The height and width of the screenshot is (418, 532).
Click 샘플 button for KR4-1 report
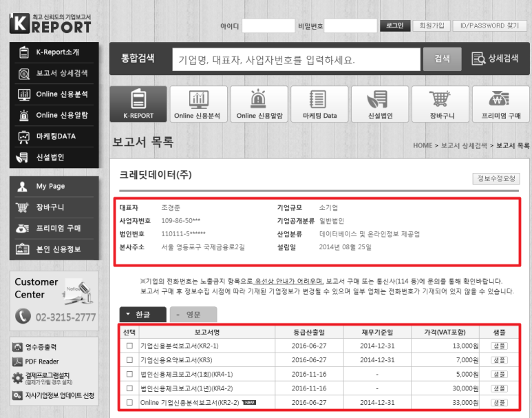click(499, 374)
